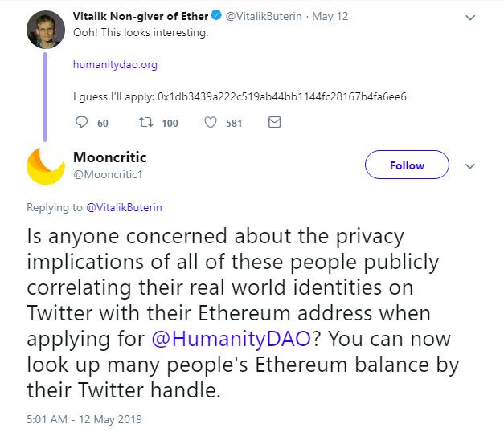Open the 5:01 AM - 12 May 2019 timestamp
Image resolution: width=504 pixels, height=432 pixels.
[84, 419]
